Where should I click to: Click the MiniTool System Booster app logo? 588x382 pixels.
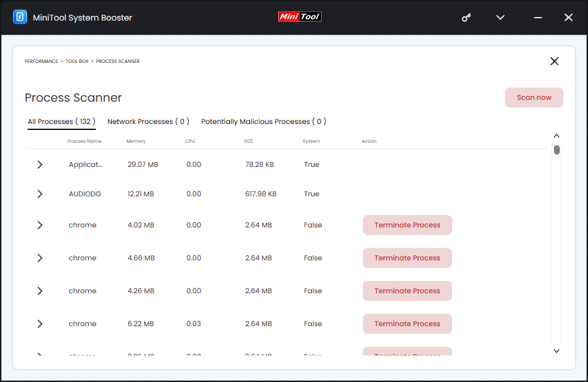click(x=20, y=17)
